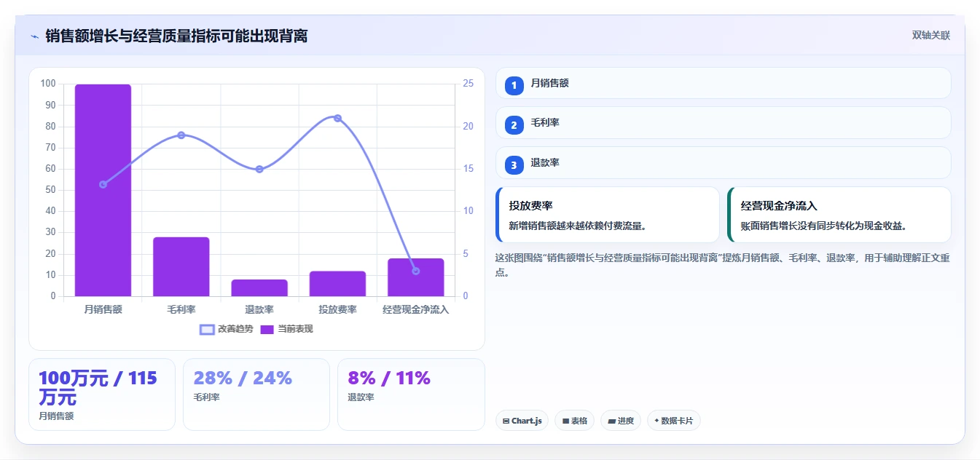This screenshot has width=980, height=460.
Task: Click the 双轴关联 label in the header
Action: 930,36
